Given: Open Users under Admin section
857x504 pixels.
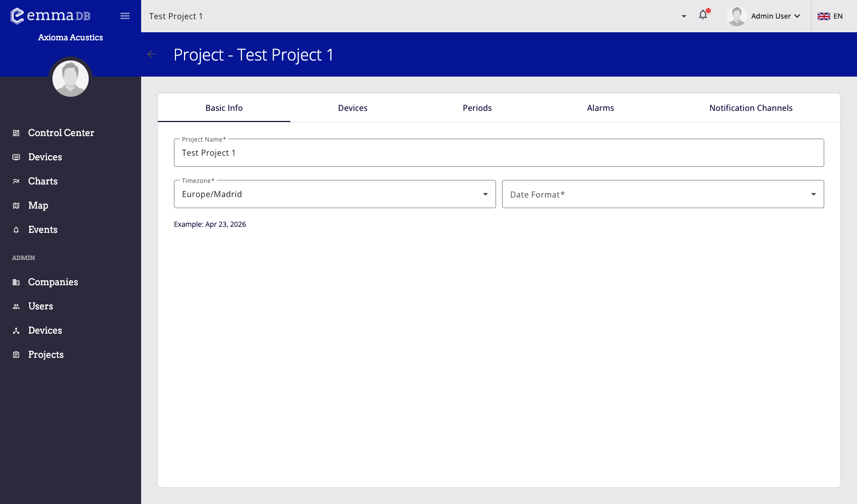Looking at the screenshot, I should tap(40, 306).
